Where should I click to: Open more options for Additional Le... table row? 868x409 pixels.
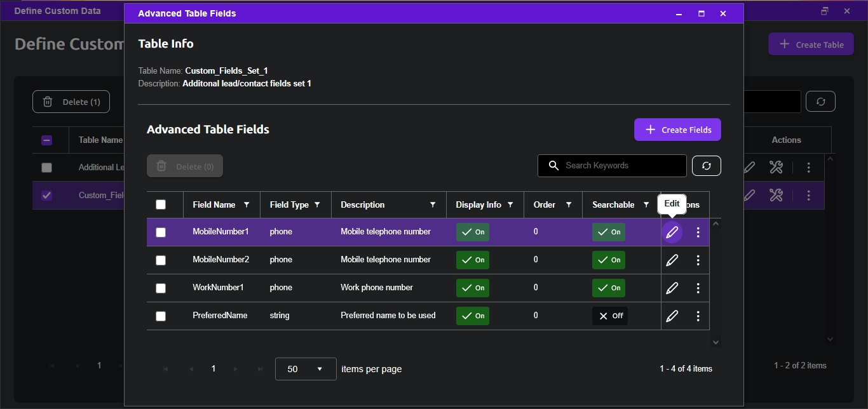click(x=808, y=168)
